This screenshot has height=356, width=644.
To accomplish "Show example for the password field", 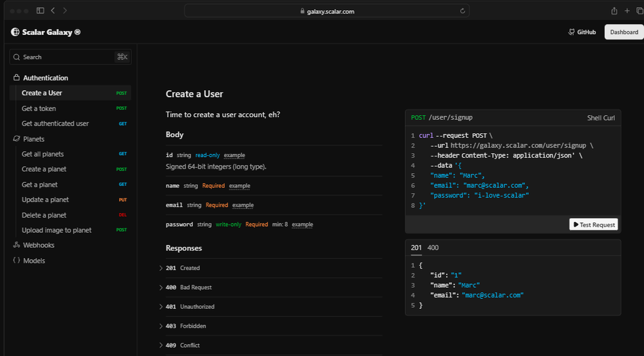I will tap(302, 224).
